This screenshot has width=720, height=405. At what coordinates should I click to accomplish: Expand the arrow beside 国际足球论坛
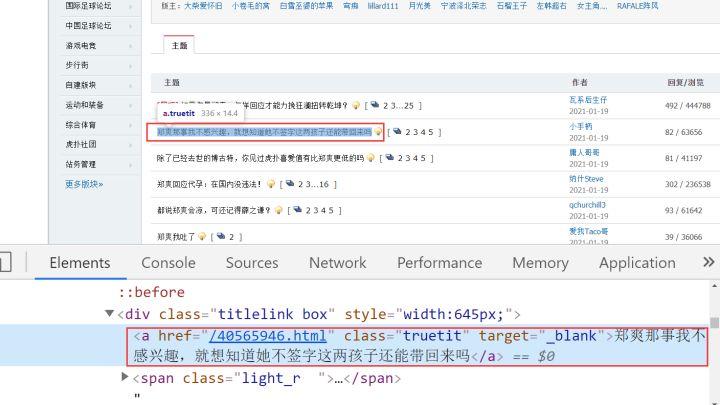(130, 6)
